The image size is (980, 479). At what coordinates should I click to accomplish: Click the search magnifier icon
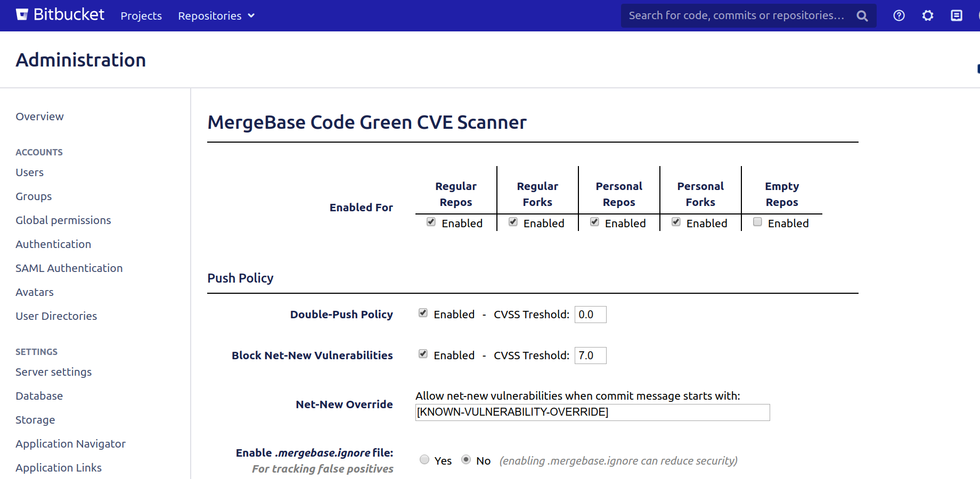click(x=862, y=16)
